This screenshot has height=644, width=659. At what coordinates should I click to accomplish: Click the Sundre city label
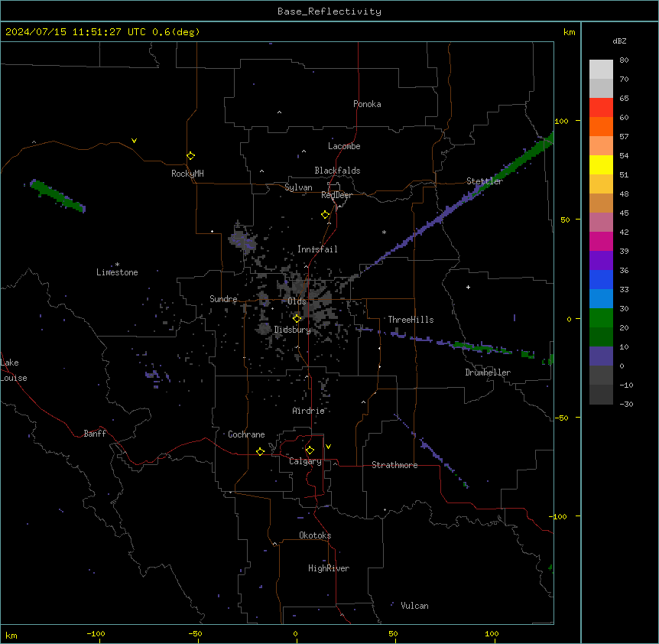223,299
